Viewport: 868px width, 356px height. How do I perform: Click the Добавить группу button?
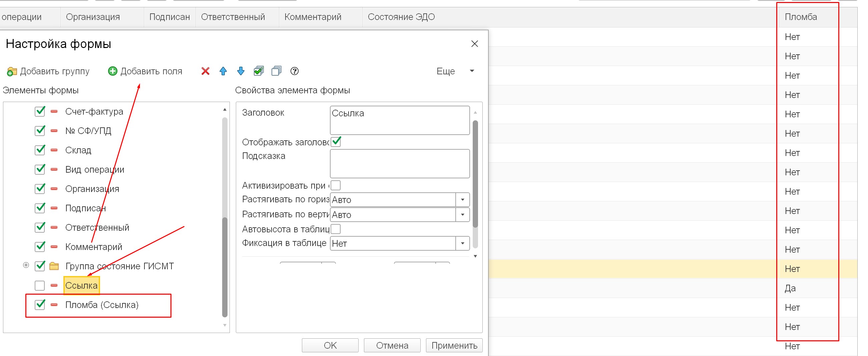pyautogui.click(x=48, y=71)
